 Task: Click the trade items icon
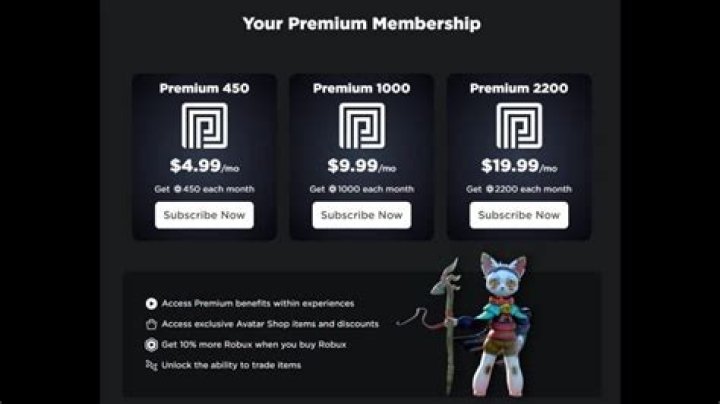point(151,365)
